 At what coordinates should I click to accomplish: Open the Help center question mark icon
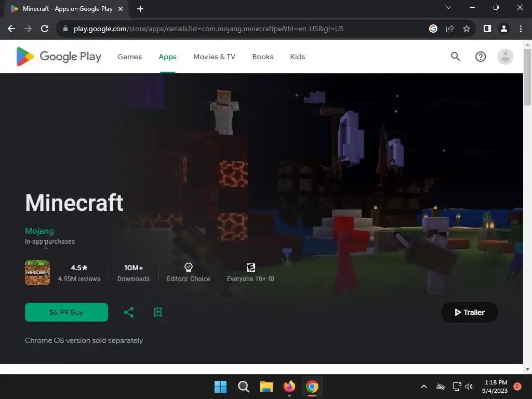point(481,56)
